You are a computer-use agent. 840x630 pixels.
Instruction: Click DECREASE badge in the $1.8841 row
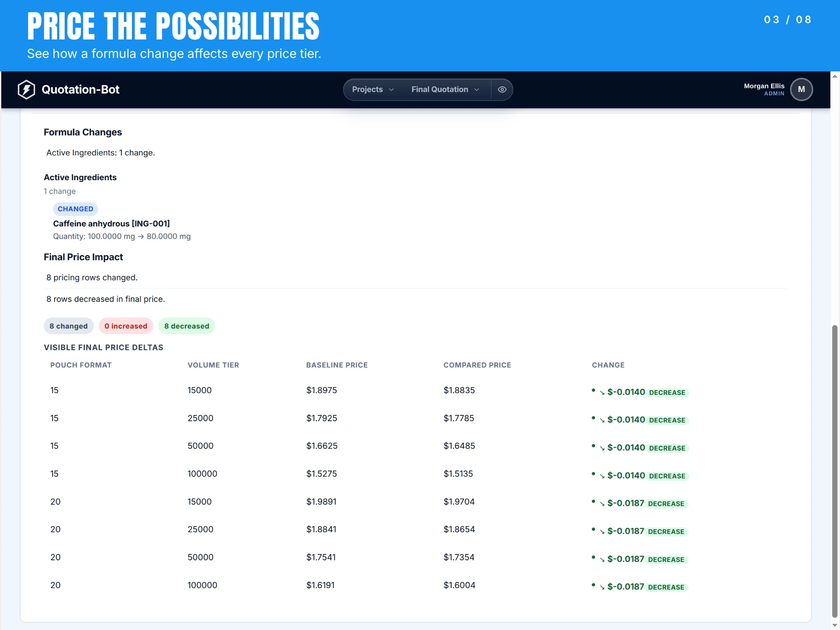666,532
